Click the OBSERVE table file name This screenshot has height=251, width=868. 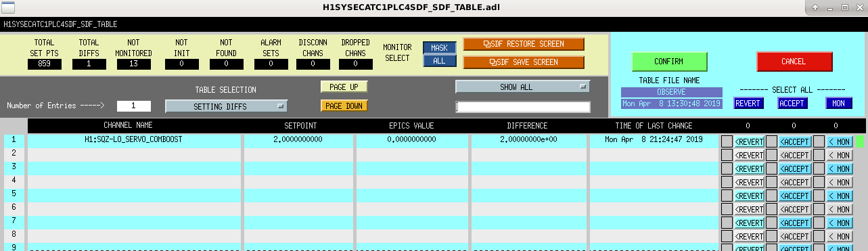click(x=671, y=92)
